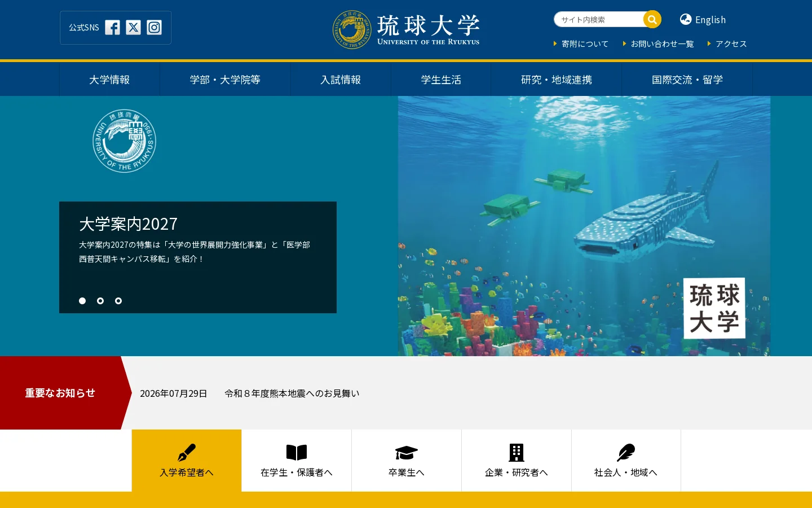Viewport: 812px width, 508px height.
Task: Click the building icon for 企業・研究者へ
Action: pos(517,453)
